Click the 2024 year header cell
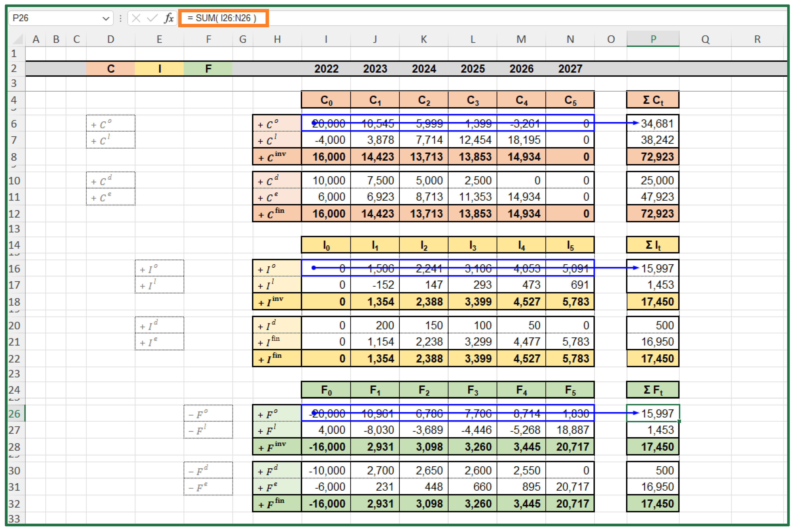 pos(424,69)
